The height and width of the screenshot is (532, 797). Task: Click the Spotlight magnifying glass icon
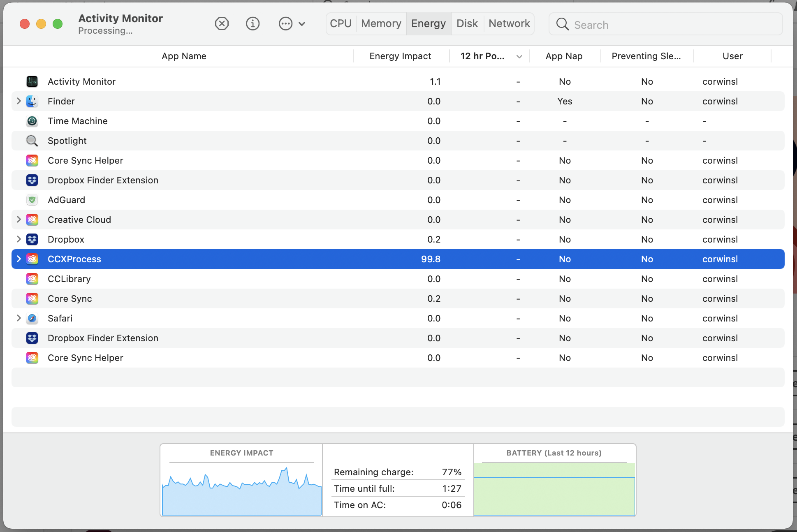coord(32,141)
